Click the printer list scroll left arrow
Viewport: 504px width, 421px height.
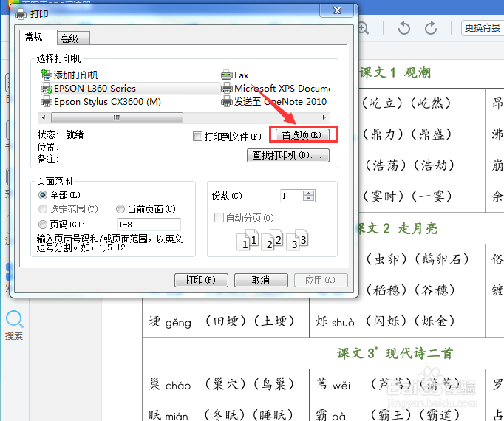pos(44,117)
